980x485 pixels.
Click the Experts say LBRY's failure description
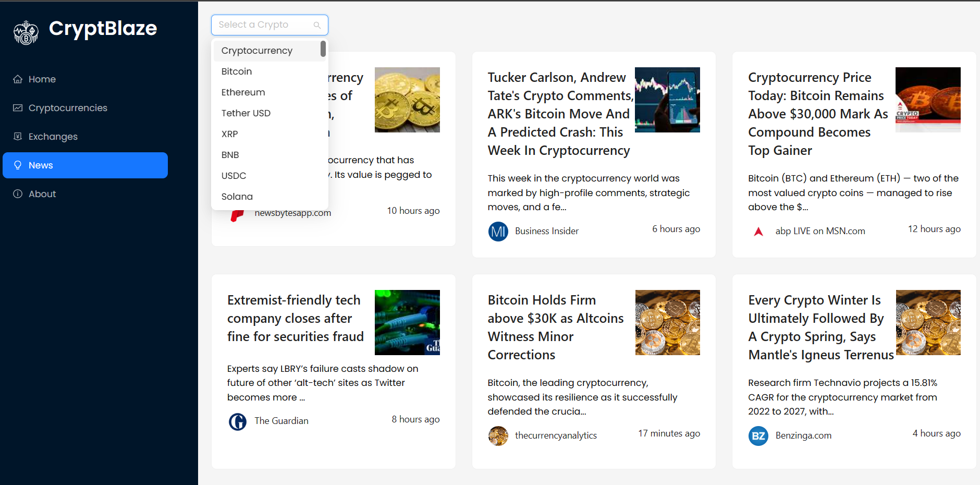tap(323, 383)
